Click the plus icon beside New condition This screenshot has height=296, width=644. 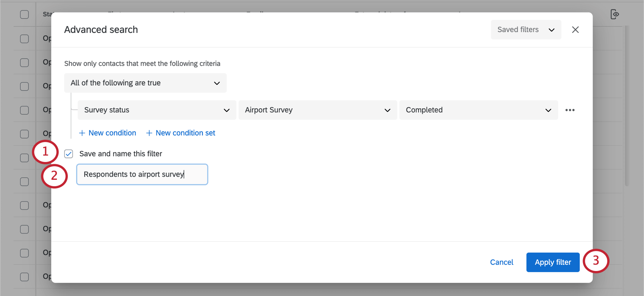click(82, 133)
